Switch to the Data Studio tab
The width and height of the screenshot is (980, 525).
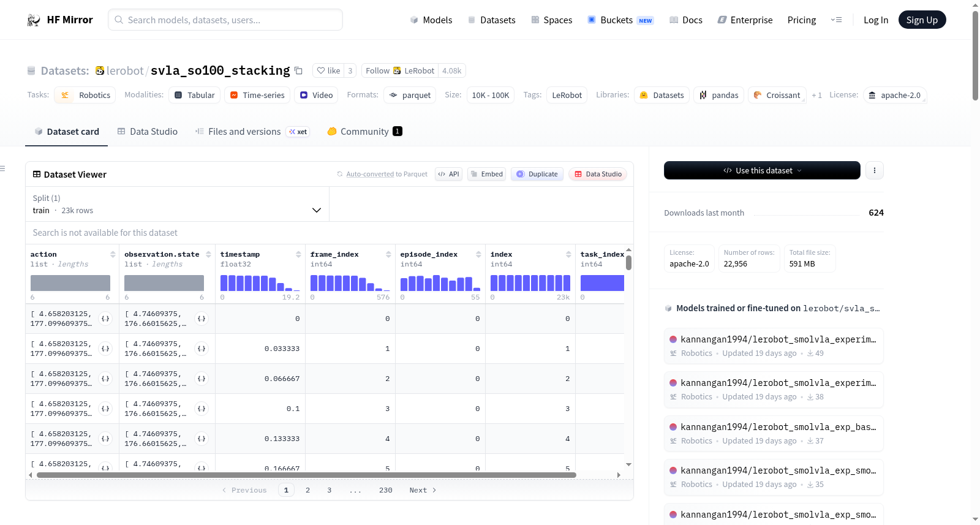tap(148, 132)
